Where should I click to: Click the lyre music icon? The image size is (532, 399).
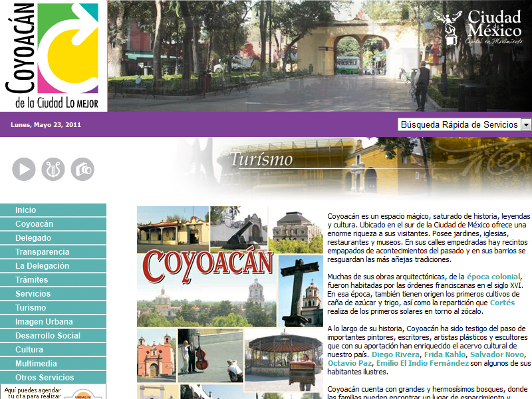click(x=53, y=169)
